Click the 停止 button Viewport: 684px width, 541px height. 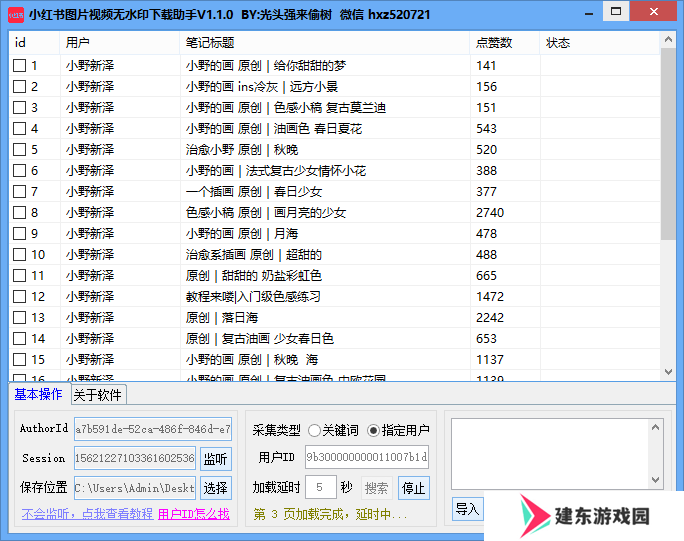414,488
